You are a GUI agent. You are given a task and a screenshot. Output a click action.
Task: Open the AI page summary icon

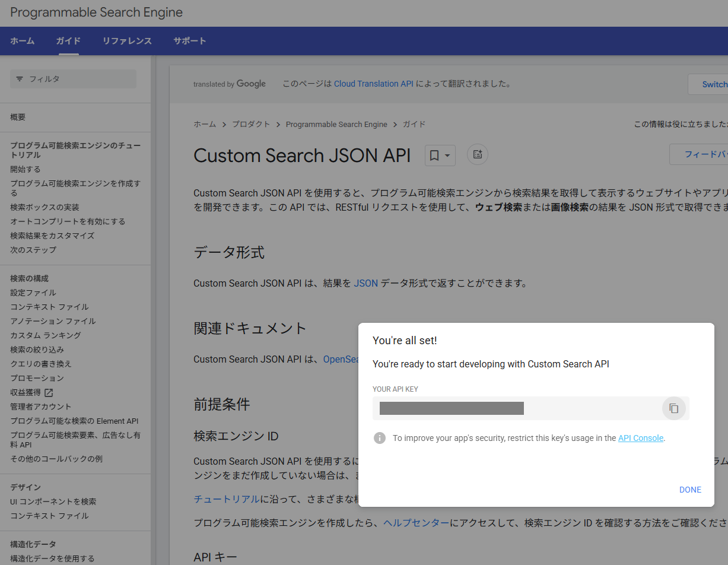coord(478,154)
